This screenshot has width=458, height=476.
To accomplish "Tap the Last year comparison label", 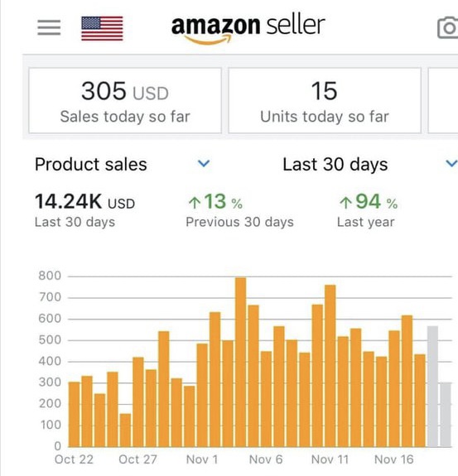I will click(366, 222).
